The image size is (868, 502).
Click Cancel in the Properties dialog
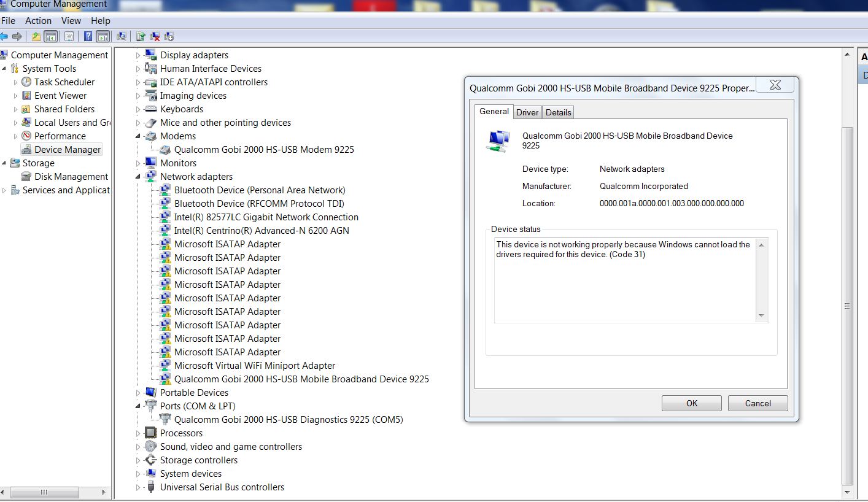coord(758,403)
